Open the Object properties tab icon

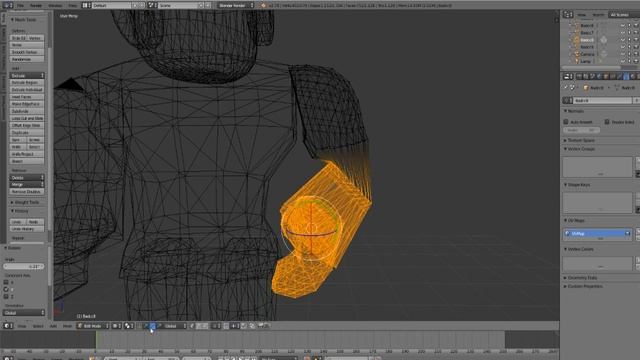[606, 76]
